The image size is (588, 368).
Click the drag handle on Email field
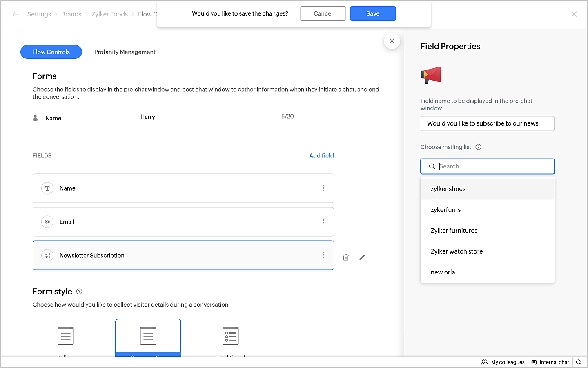(x=324, y=222)
